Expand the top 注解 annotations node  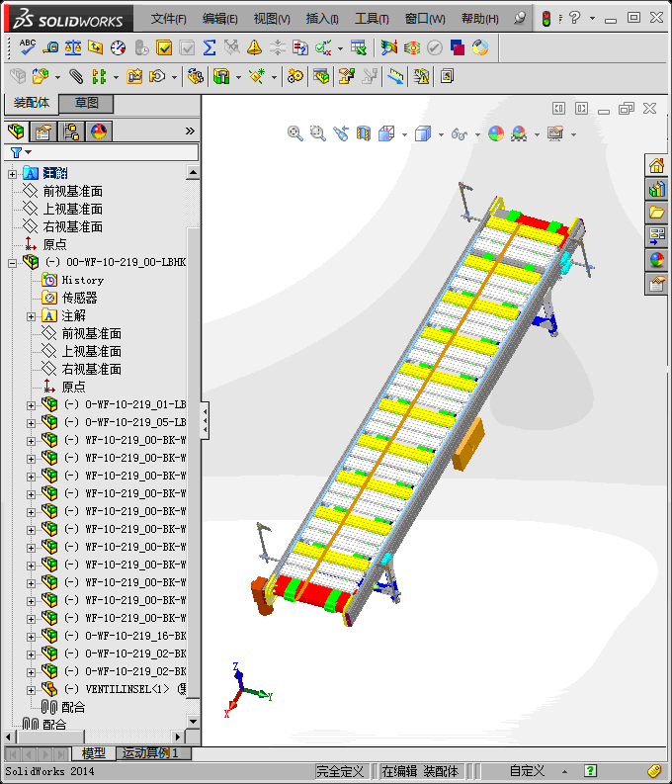click(13, 174)
